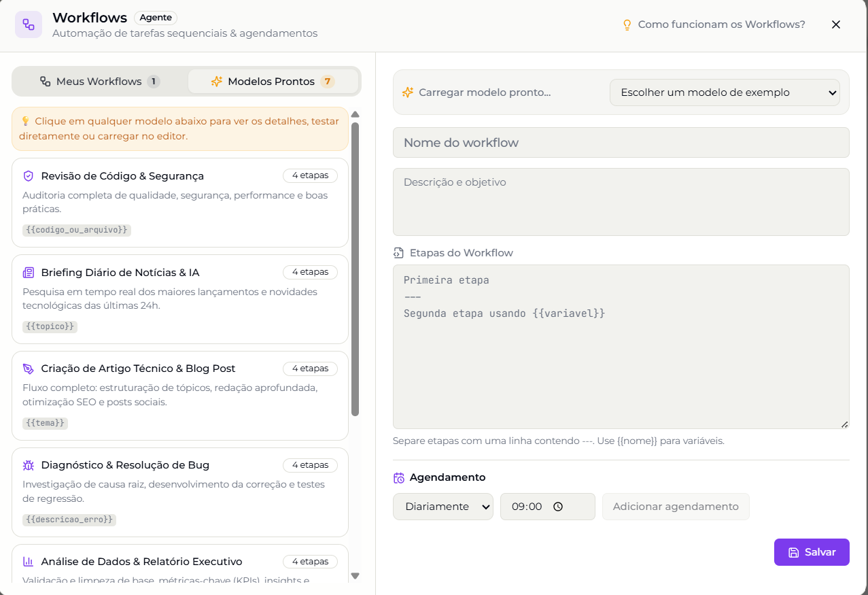868x595 pixels.
Task: Switch to Modelos Prontos tab
Action: click(273, 82)
